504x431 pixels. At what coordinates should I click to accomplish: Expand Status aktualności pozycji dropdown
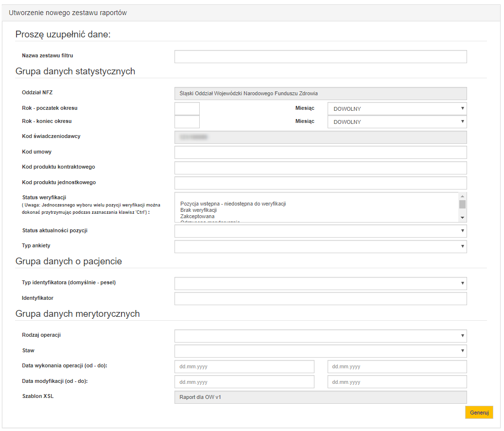coord(320,231)
